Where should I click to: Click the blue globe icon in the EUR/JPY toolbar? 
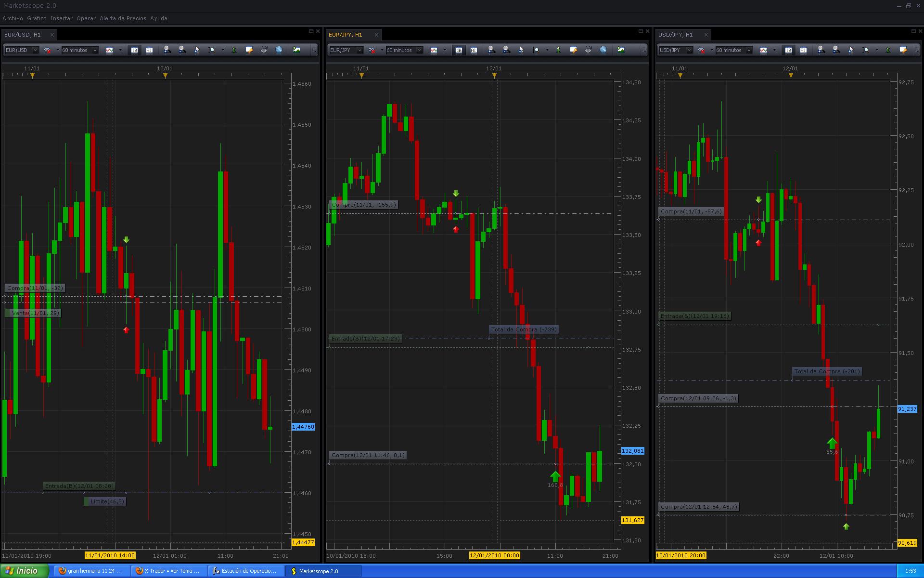(603, 50)
